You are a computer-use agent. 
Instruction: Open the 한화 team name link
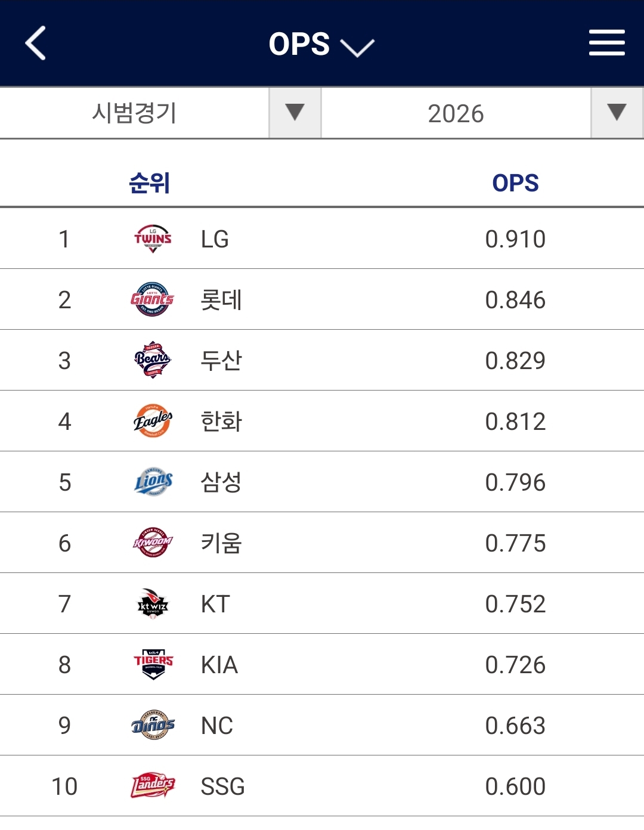coord(221,422)
